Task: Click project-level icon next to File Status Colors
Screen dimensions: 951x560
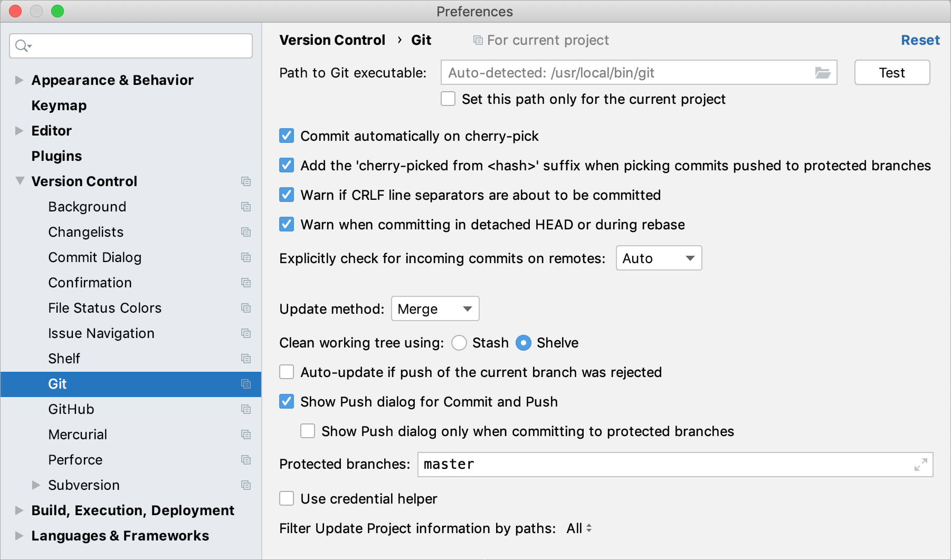Action: point(246,308)
